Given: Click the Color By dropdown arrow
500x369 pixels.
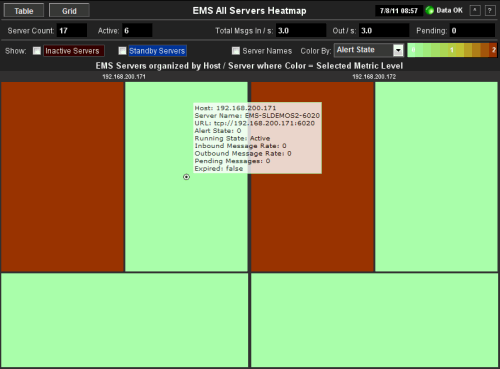Looking at the screenshot, I should [398, 50].
